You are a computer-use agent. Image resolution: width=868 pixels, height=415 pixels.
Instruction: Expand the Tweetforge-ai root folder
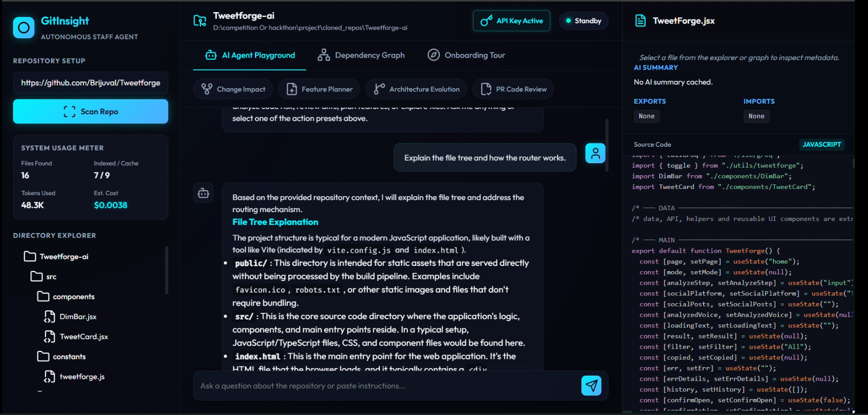56,257
